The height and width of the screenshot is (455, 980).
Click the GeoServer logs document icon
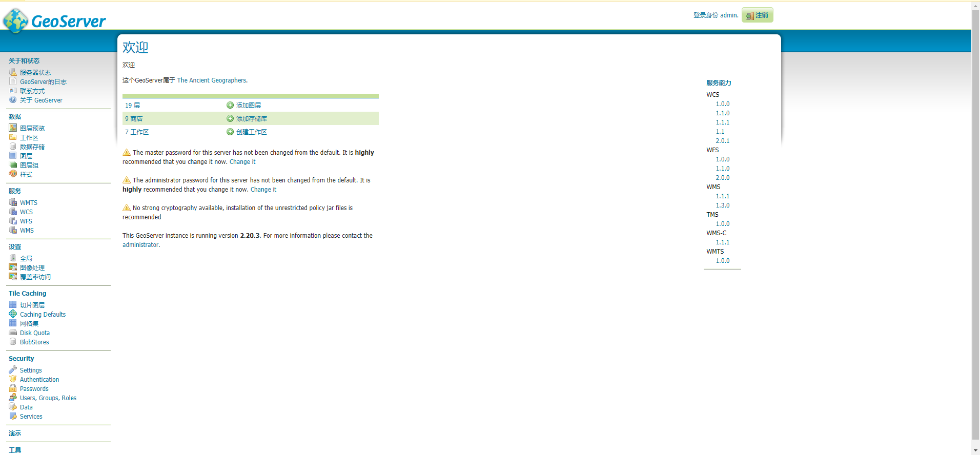click(13, 81)
